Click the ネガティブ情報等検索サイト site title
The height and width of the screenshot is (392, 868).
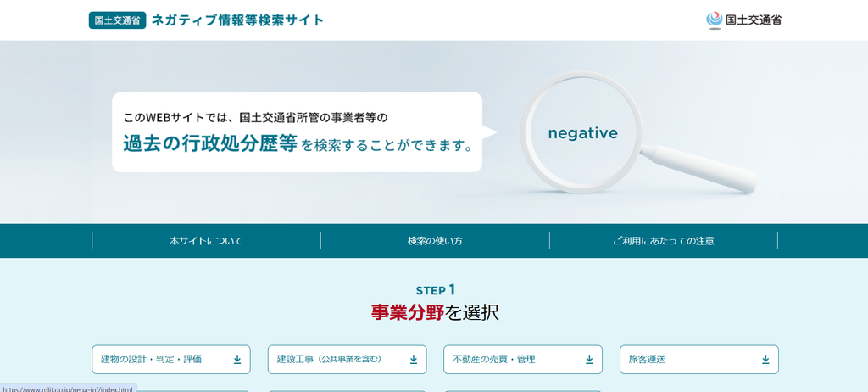coord(237,20)
